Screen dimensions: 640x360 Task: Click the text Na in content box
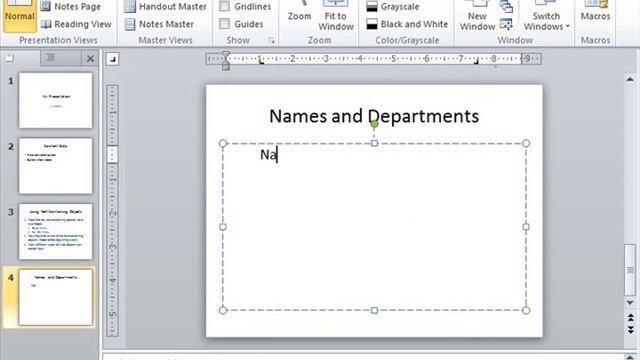[x=269, y=155]
